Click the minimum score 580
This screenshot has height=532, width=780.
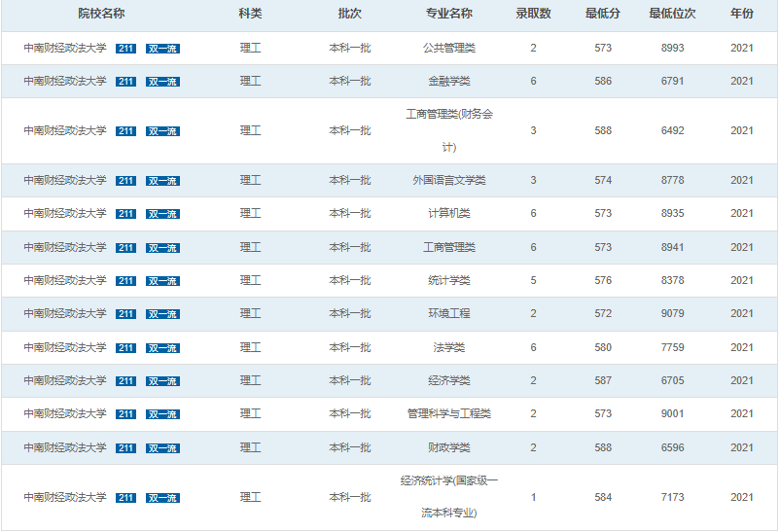603,347
